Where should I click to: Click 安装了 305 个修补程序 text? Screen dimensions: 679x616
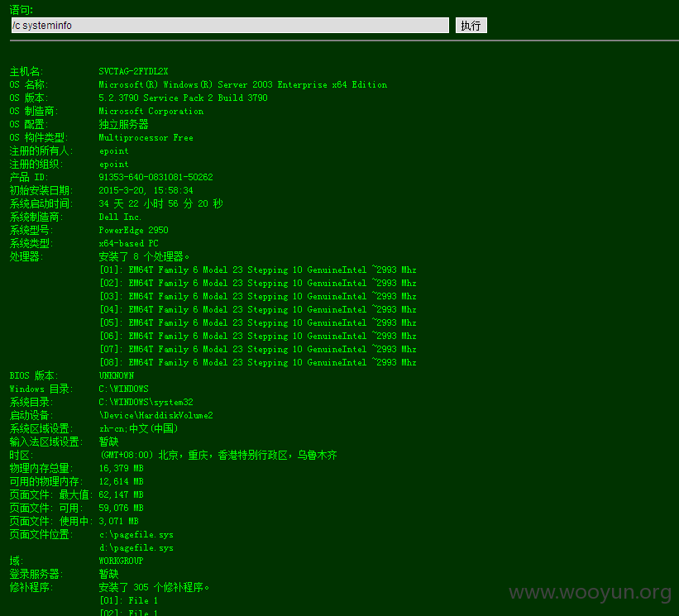coord(154,587)
